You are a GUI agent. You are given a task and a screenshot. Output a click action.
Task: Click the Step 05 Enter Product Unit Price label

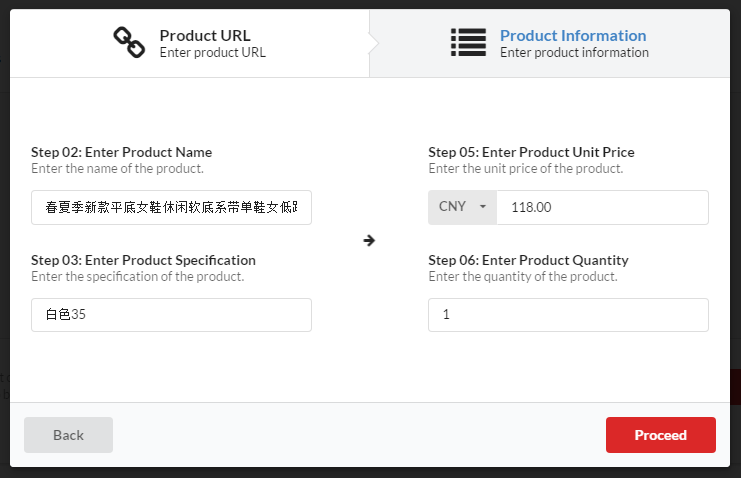pyautogui.click(x=531, y=152)
